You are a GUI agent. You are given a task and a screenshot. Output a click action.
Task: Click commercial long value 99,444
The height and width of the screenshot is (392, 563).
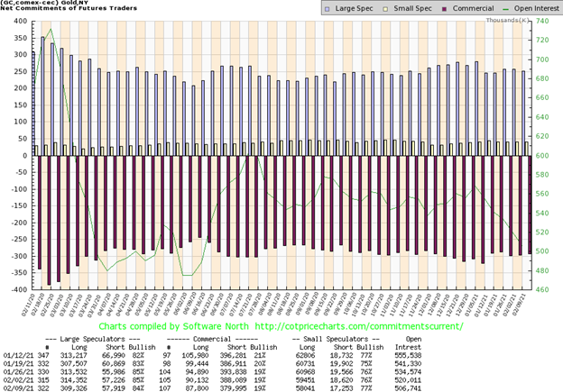[198, 364]
